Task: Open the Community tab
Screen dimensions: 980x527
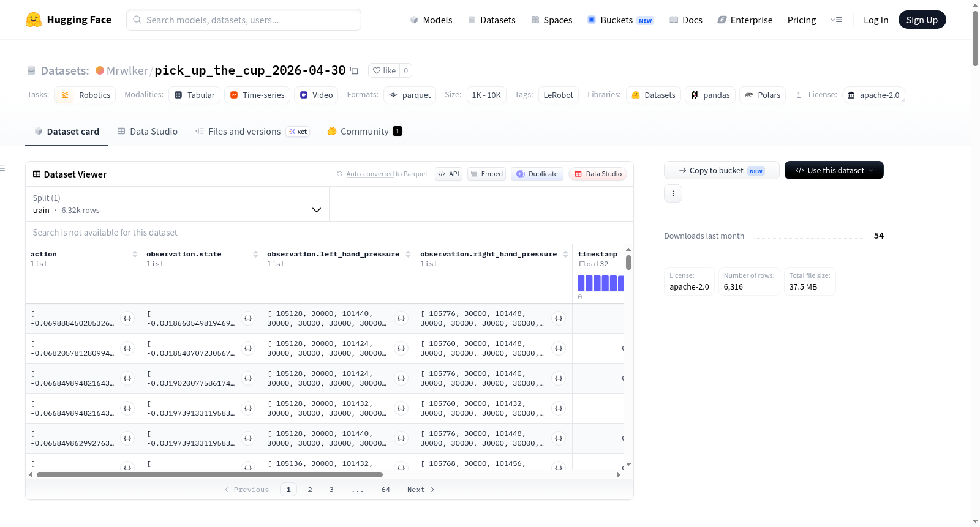Action: (364, 132)
